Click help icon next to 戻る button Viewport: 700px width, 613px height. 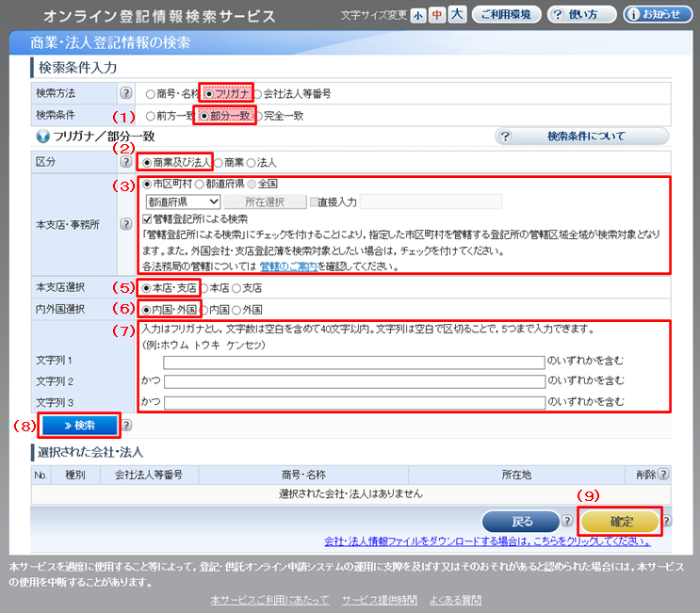(x=567, y=521)
